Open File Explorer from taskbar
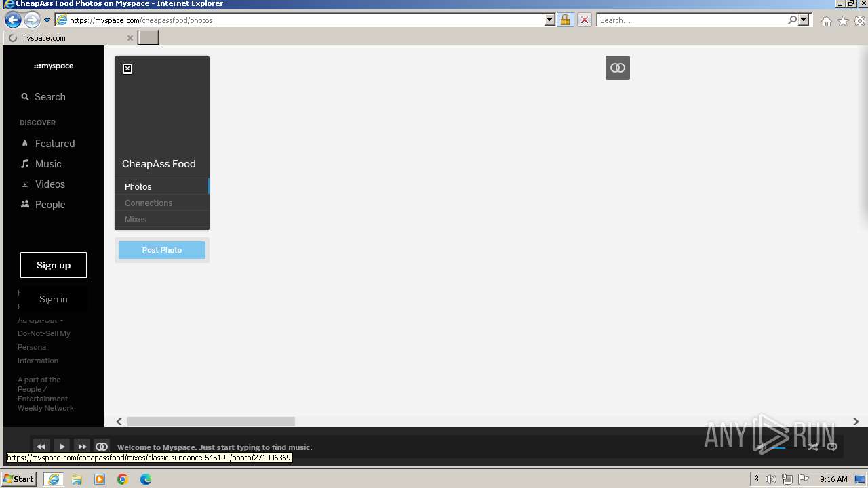Image resolution: width=868 pixels, height=488 pixels. point(77,479)
